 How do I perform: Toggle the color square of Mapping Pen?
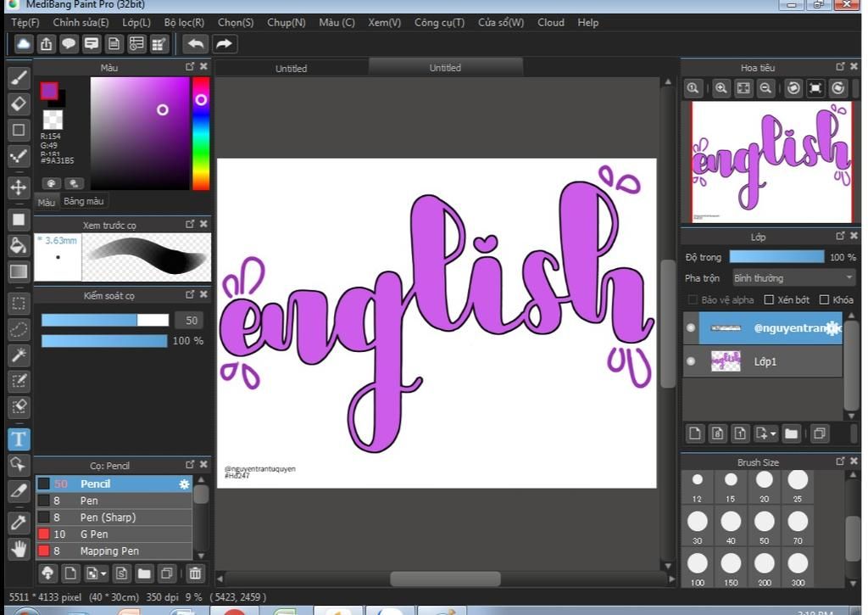coord(43,551)
